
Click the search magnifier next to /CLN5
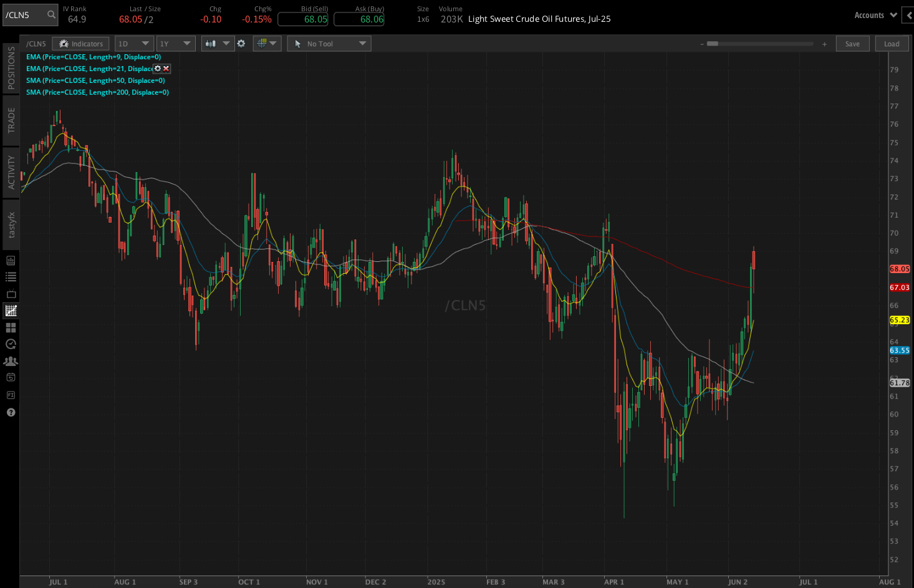point(50,14)
